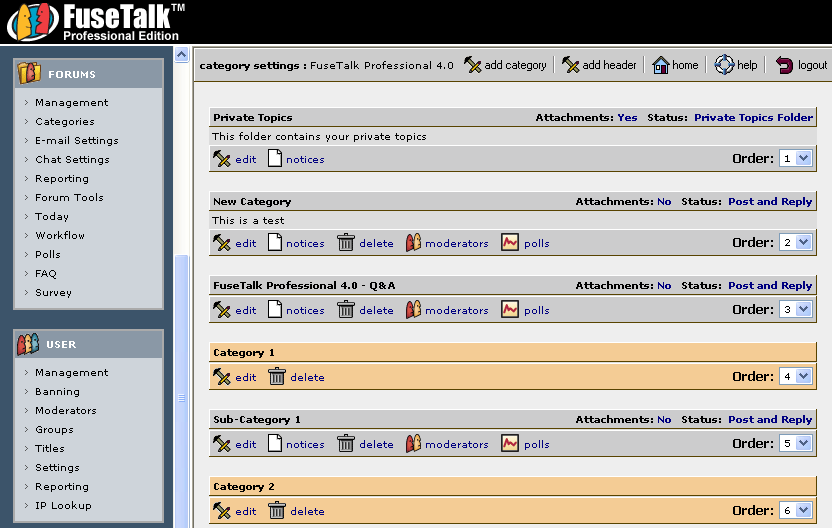The image size is (832, 528).
Task: Open Reporting in Forums menu
Action: click(x=62, y=178)
